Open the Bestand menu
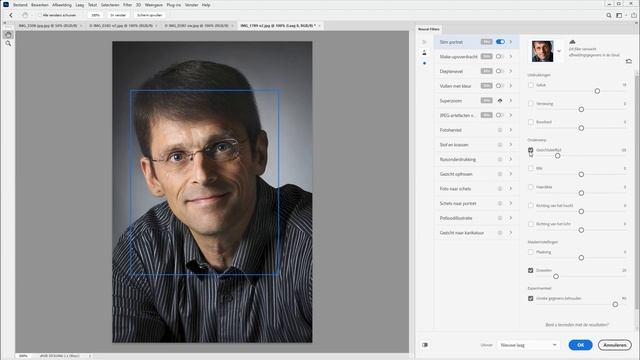 coord(20,5)
